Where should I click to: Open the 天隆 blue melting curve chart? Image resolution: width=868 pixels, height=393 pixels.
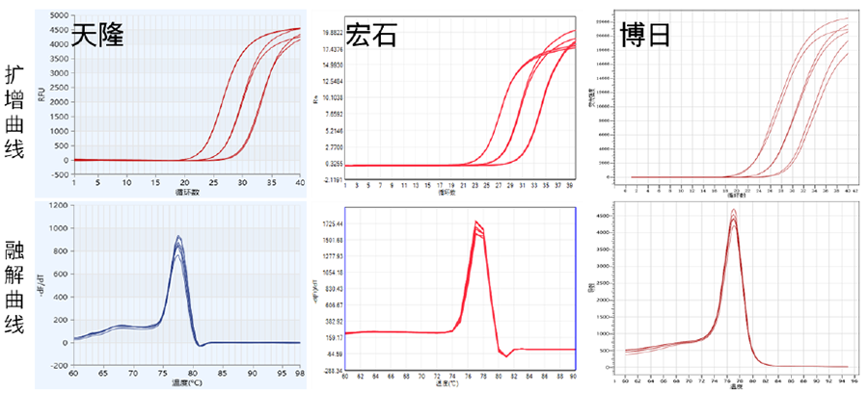[170, 295]
